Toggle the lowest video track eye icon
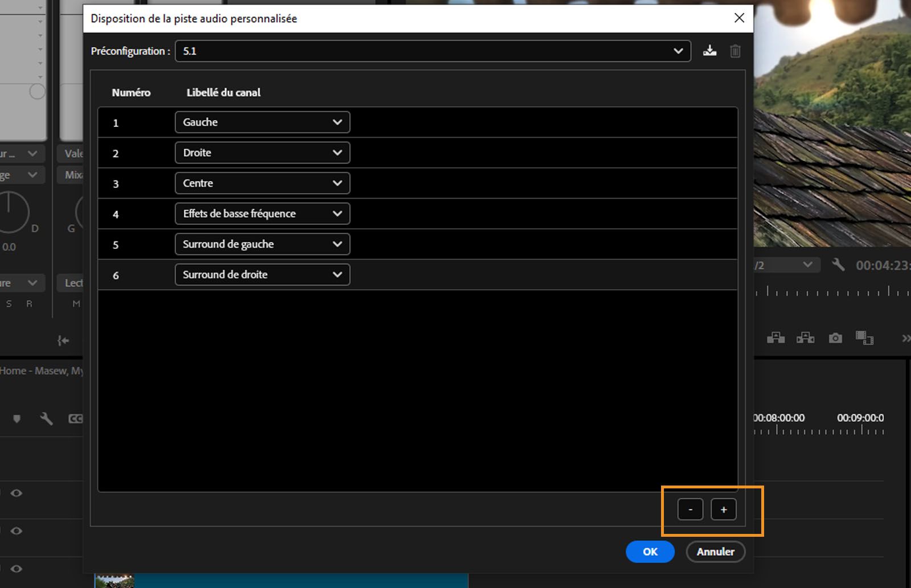911x588 pixels. (x=17, y=568)
